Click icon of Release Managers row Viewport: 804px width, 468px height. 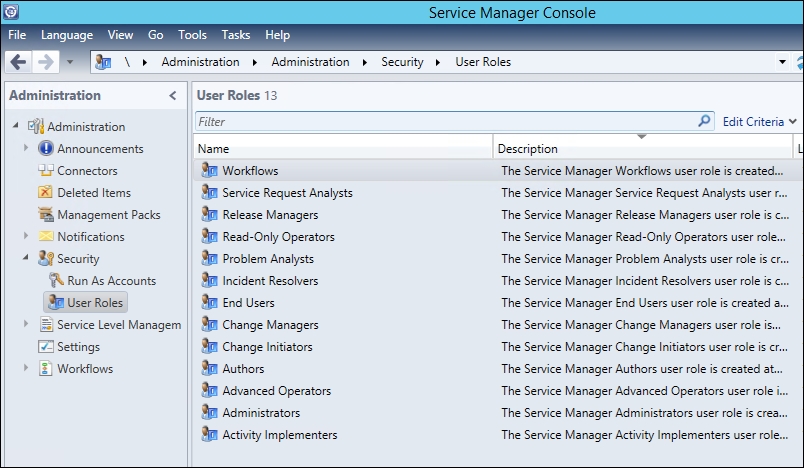tap(209, 214)
